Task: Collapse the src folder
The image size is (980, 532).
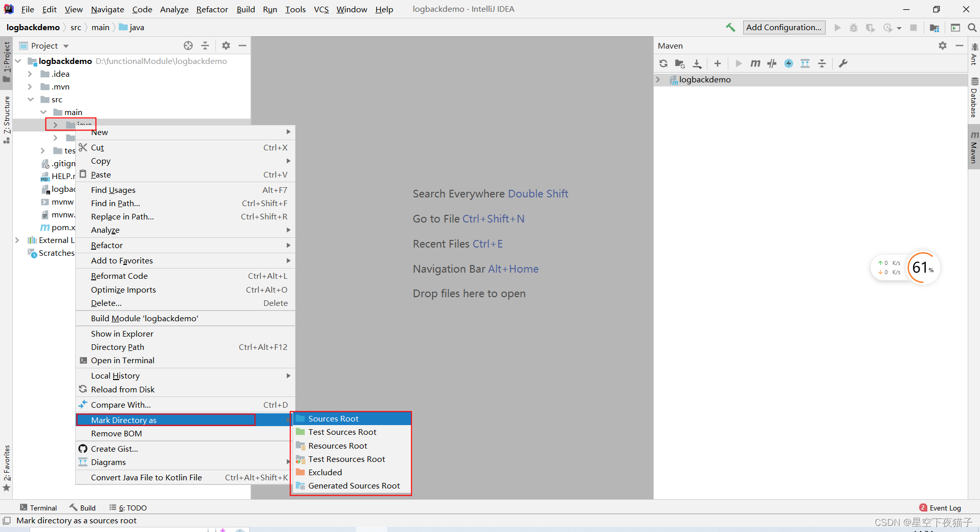Action: pos(31,99)
